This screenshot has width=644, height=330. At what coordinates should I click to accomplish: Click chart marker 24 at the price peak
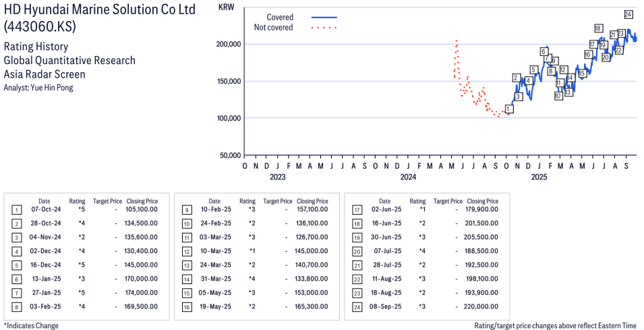628,14
